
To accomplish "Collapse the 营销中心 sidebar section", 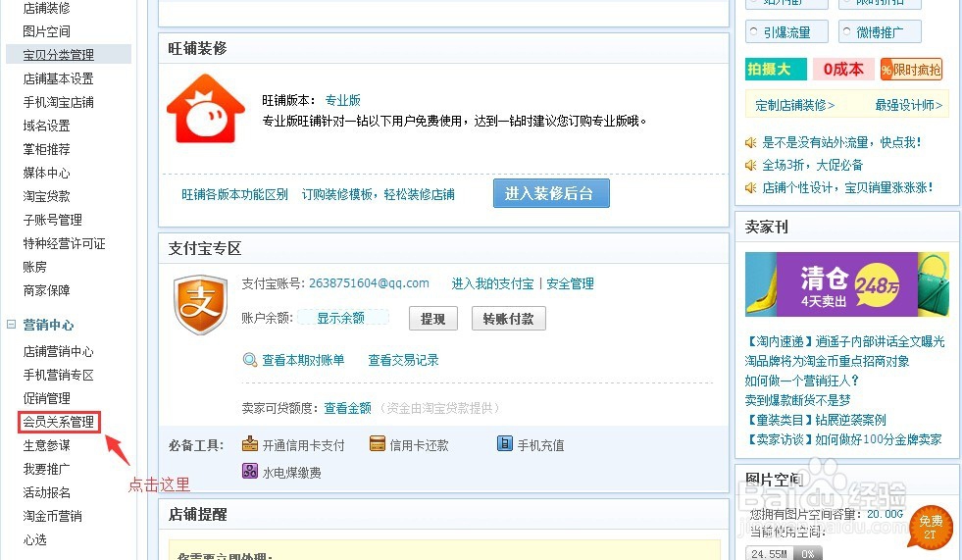I will pos(11,324).
